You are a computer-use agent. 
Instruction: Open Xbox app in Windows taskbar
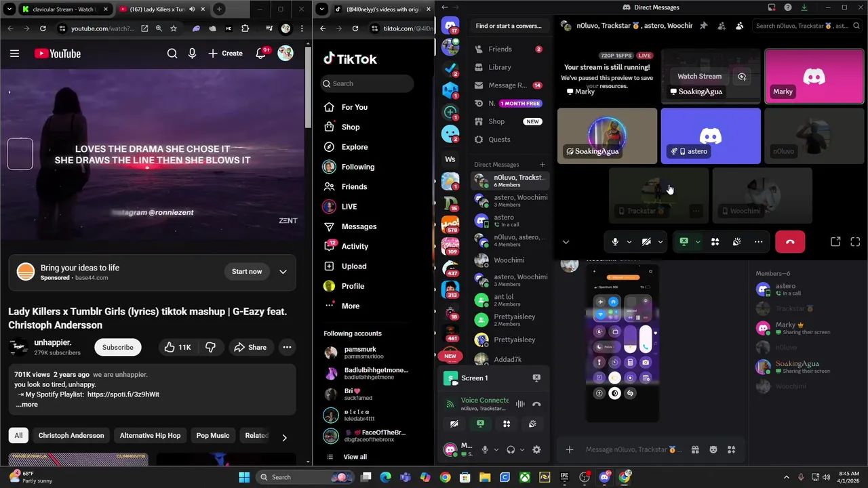525,477
